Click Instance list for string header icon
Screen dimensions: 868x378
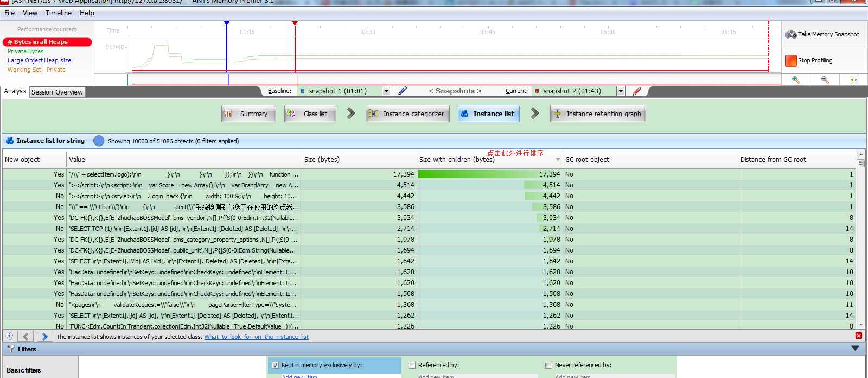point(10,141)
